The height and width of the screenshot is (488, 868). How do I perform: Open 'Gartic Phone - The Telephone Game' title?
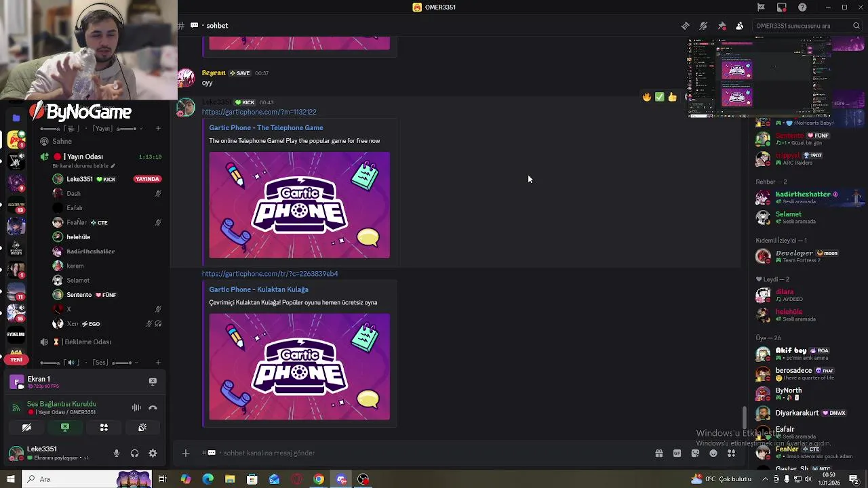pyautogui.click(x=266, y=127)
